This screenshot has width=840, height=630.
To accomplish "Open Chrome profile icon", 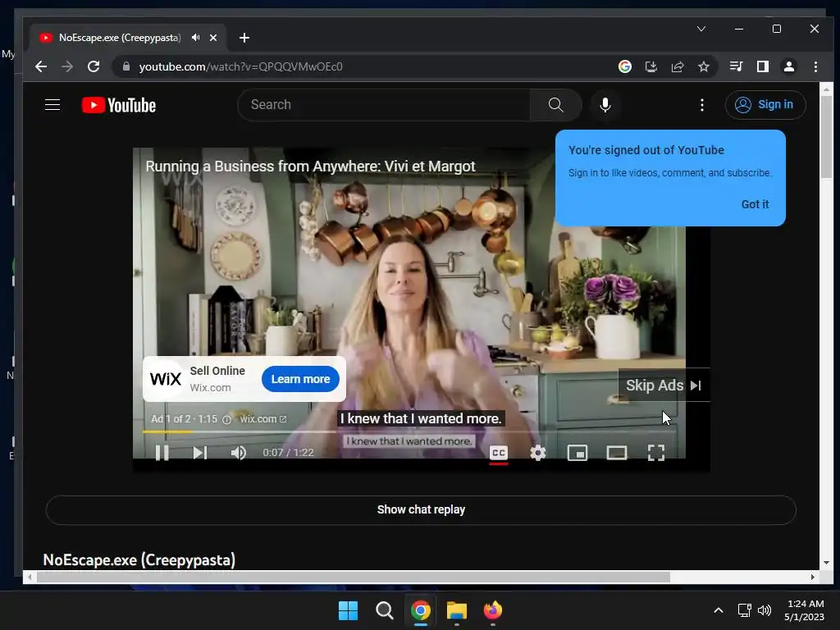I will point(788,66).
